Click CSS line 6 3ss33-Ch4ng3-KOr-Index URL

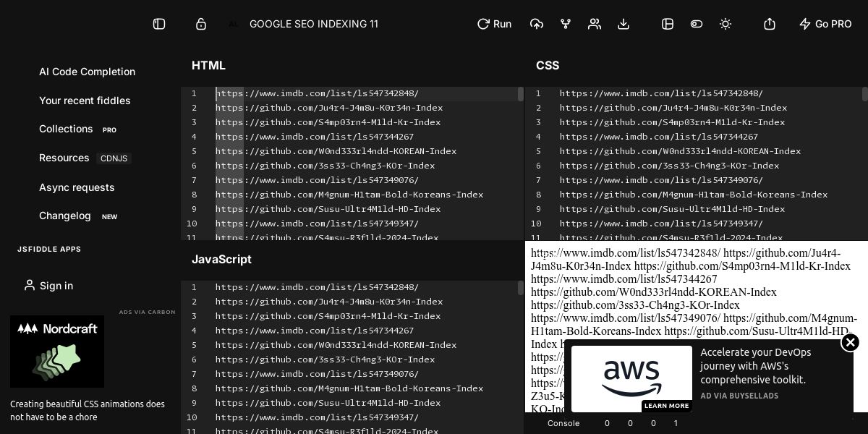point(669,166)
